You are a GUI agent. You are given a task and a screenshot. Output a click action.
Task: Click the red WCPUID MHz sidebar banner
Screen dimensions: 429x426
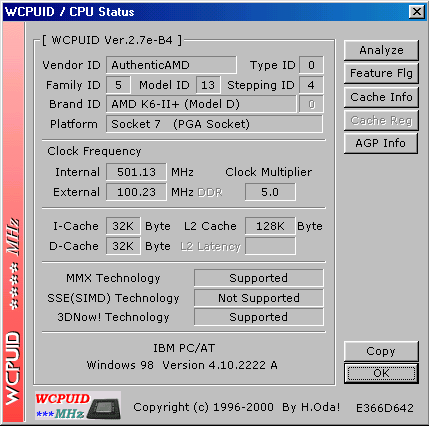[14, 222]
